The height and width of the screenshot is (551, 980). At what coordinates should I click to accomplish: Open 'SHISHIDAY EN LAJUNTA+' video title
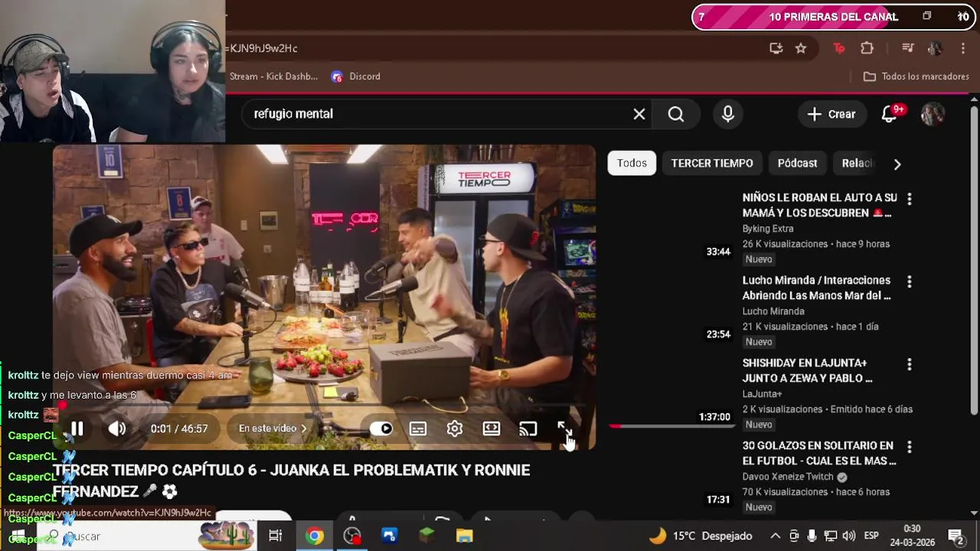(x=808, y=370)
